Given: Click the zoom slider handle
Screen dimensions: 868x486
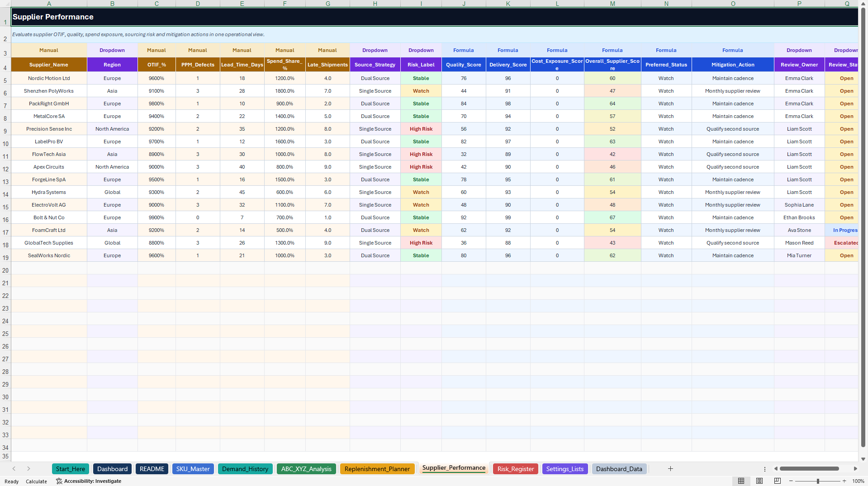Looking at the screenshot, I should [818, 481].
